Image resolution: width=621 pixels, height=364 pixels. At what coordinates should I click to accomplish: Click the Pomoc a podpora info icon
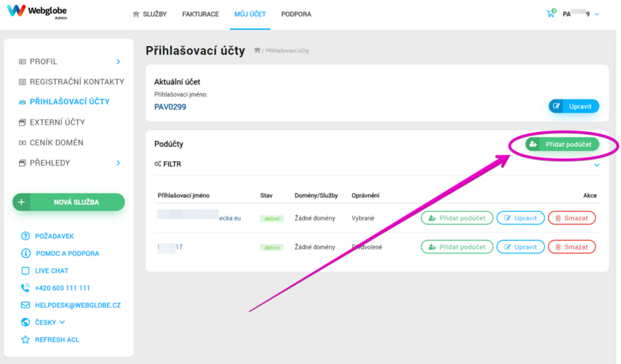pos(25,253)
